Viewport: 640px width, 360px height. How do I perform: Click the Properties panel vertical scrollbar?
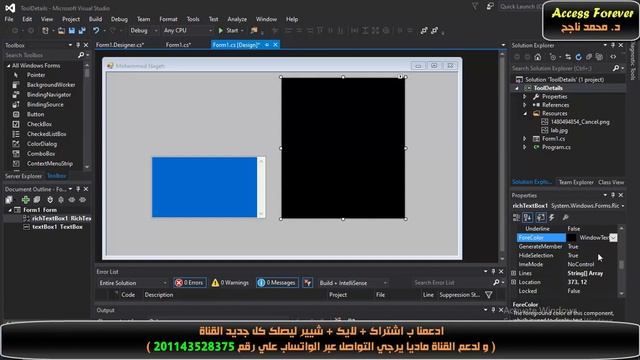(x=621, y=260)
